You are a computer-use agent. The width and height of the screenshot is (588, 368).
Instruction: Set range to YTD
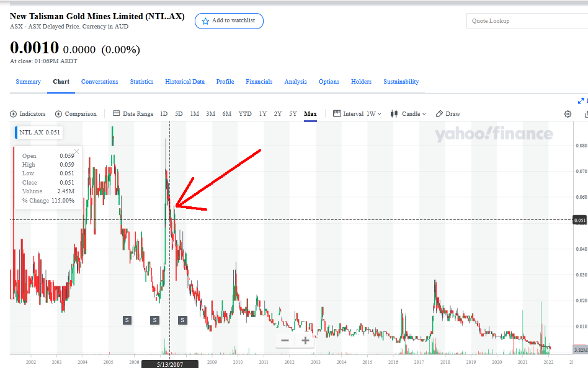[x=245, y=114]
